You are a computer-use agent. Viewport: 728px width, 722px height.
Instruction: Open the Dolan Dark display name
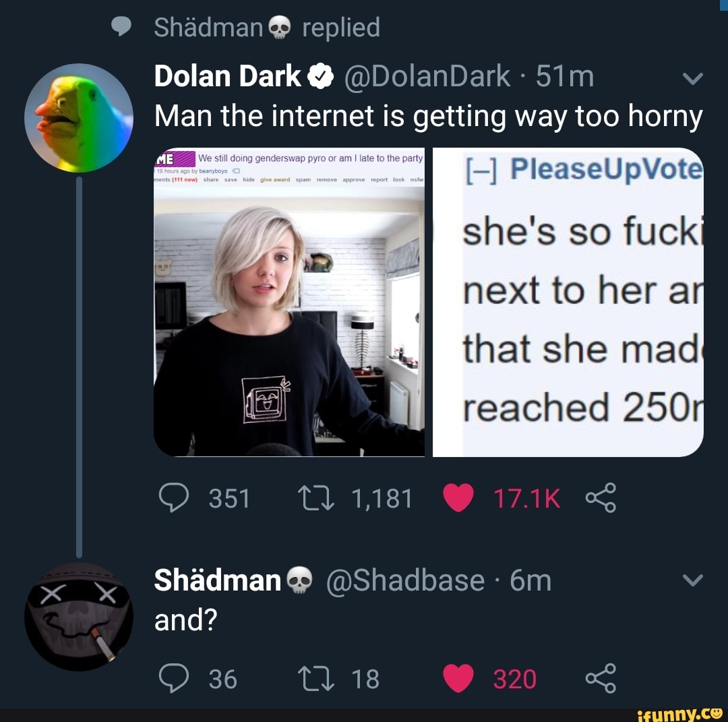click(228, 76)
